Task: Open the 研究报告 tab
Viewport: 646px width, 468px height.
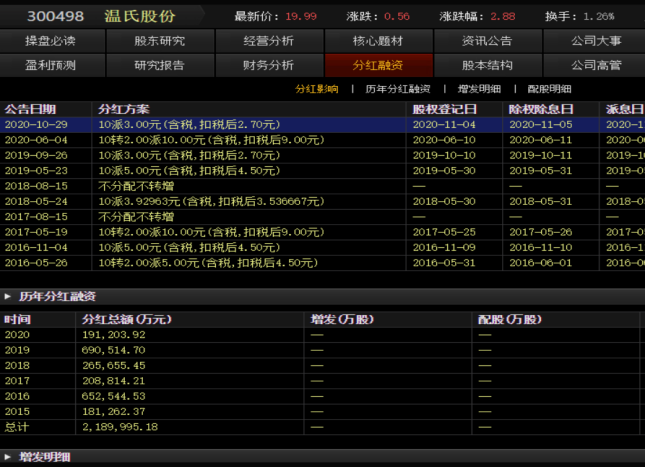Action: (160, 65)
